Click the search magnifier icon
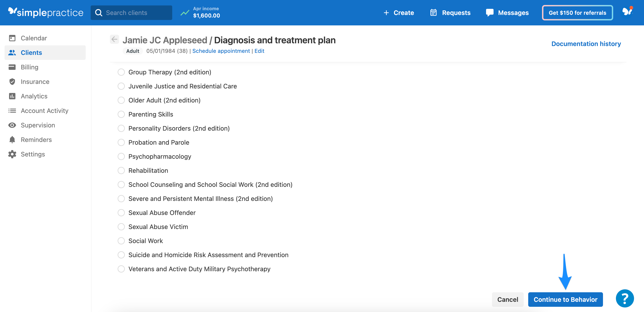The image size is (644, 312). click(99, 12)
